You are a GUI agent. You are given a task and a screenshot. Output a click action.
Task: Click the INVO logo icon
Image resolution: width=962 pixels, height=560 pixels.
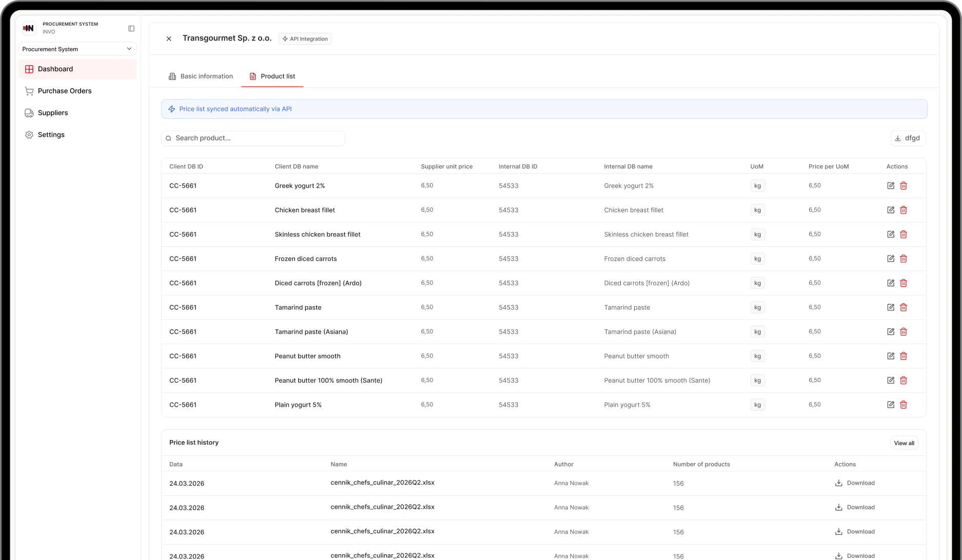(x=29, y=28)
